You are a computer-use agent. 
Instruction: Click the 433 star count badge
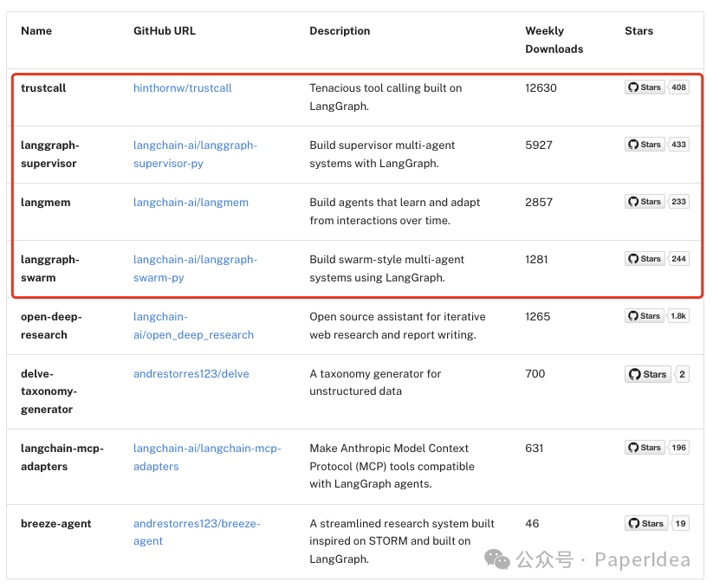point(678,145)
